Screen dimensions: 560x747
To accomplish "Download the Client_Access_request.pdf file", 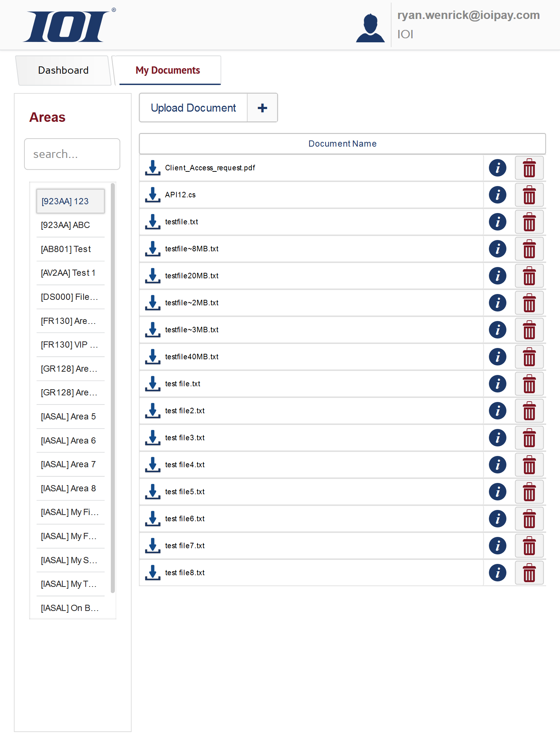I will pyautogui.click(x=153, y=168).
